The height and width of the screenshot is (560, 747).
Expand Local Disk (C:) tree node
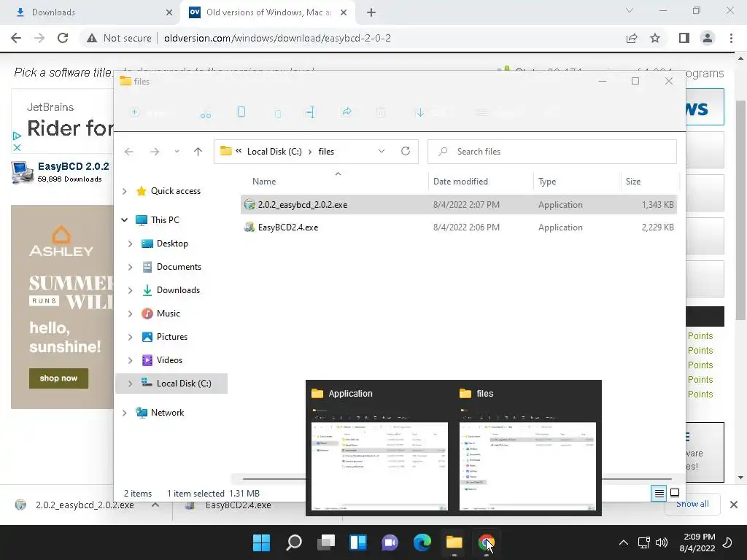(x=130, y=384)
